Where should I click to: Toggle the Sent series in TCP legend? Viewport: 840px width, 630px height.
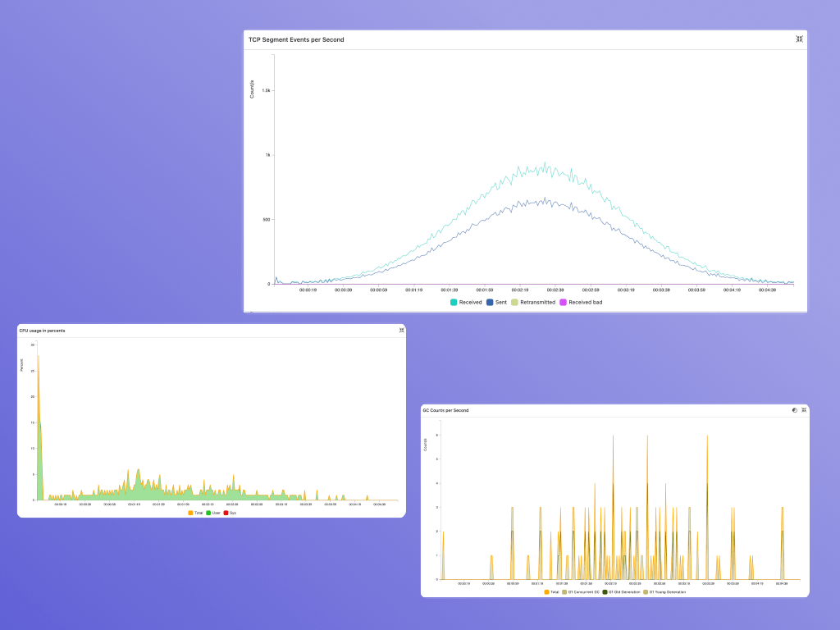coord(496,302)
